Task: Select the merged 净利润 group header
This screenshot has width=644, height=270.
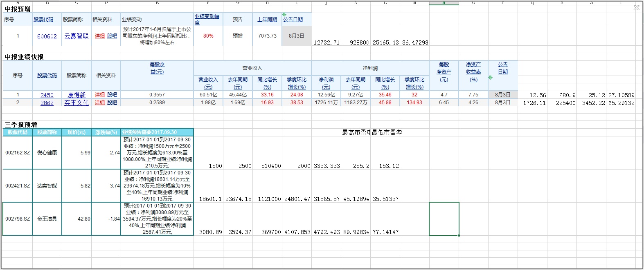Action: point(370,68)
